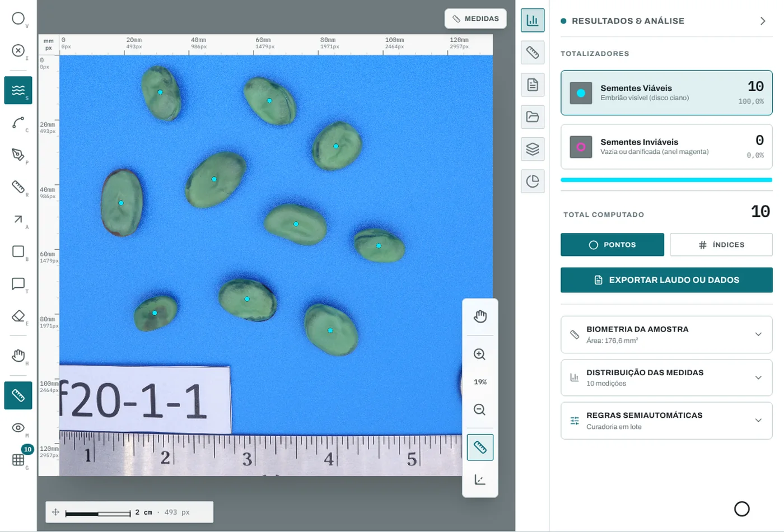784x532 pixels.
Task: Toggle the active ruler calibration button in left toolbar
Action: (18, 395)
